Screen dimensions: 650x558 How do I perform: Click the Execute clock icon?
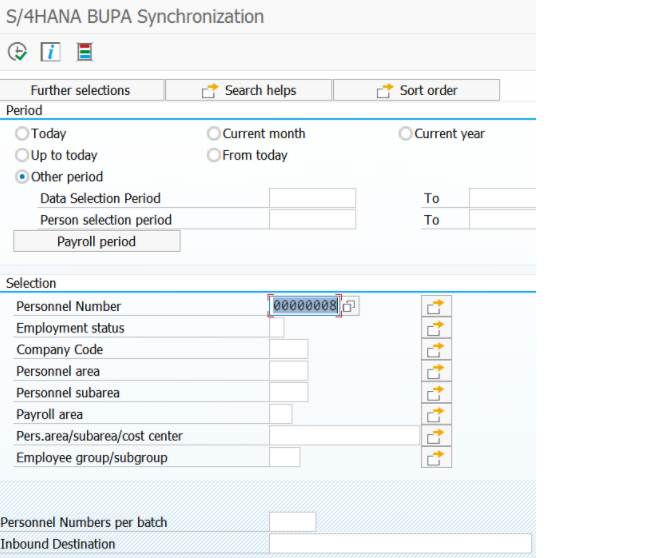(x=17, y=52)
